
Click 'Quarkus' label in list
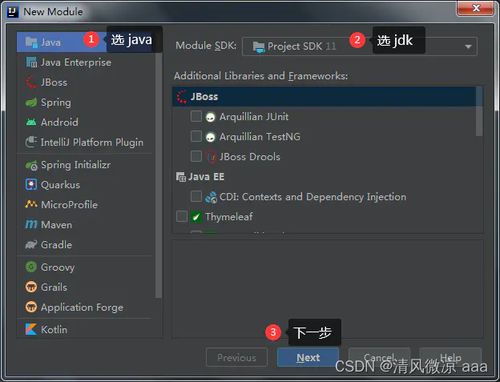tap(60, 185)
